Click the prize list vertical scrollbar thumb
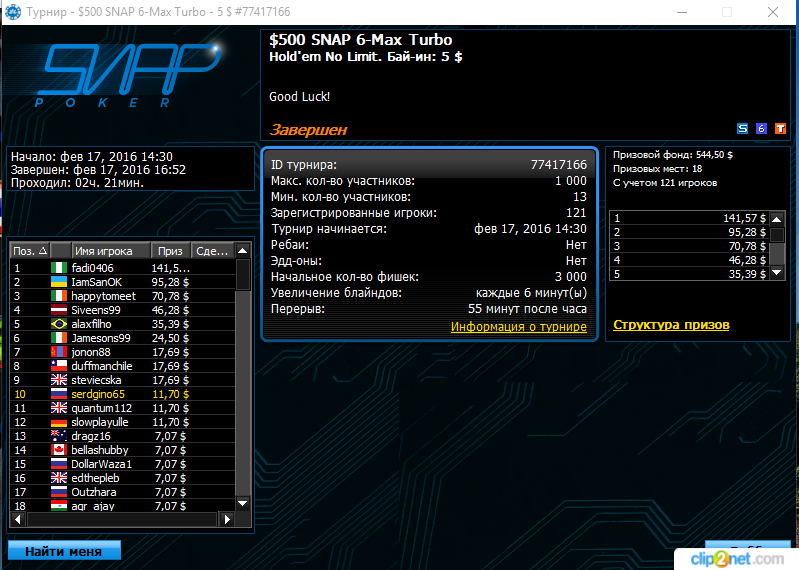 click(x=777, y=235)
